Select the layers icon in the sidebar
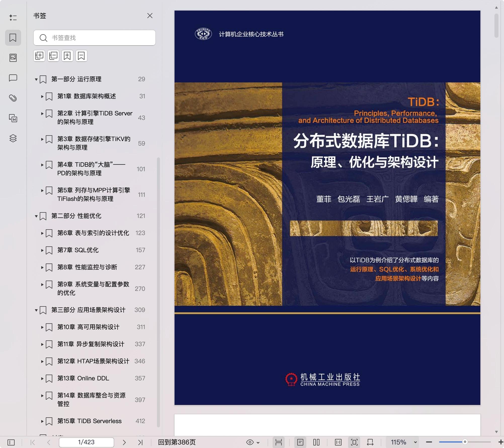 (13, 138)
